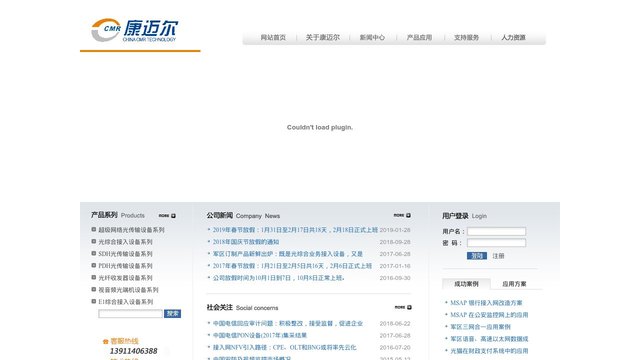Open MSAP 银行接入网改造方案 case
This screenshot has height=360, width=640.
(486, 303)
